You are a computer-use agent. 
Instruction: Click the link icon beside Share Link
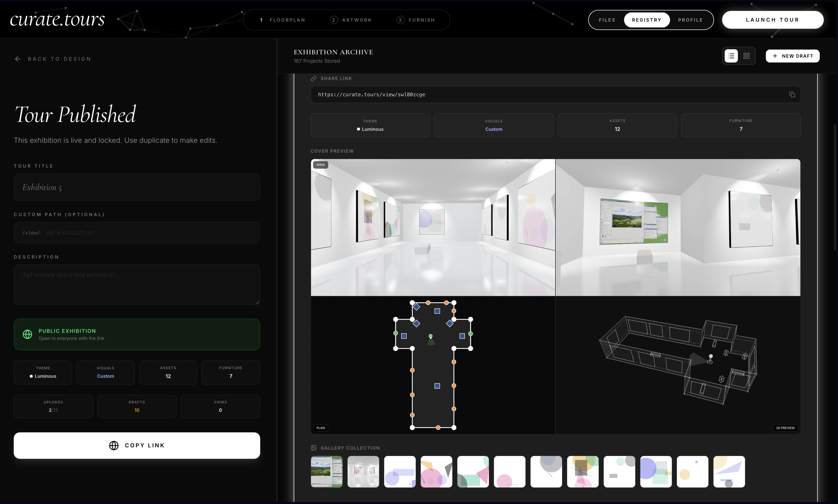[314, 78]
